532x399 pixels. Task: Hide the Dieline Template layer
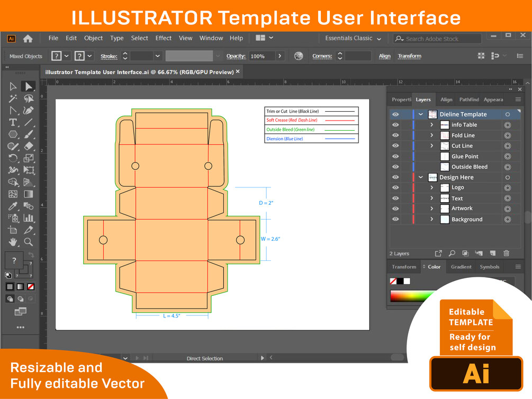point(395,114)
